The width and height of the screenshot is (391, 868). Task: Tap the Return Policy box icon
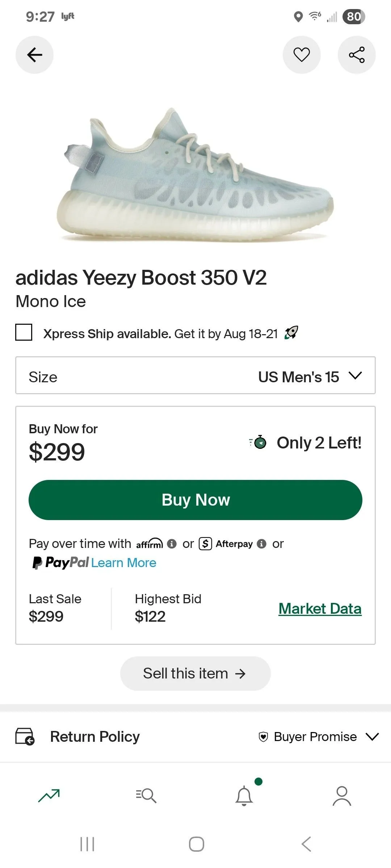click(x=25, y=736)
